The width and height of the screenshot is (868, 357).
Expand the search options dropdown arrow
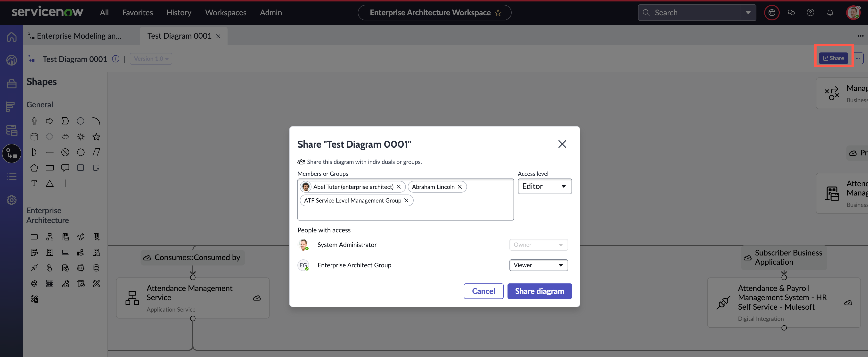tap(748, 13)
